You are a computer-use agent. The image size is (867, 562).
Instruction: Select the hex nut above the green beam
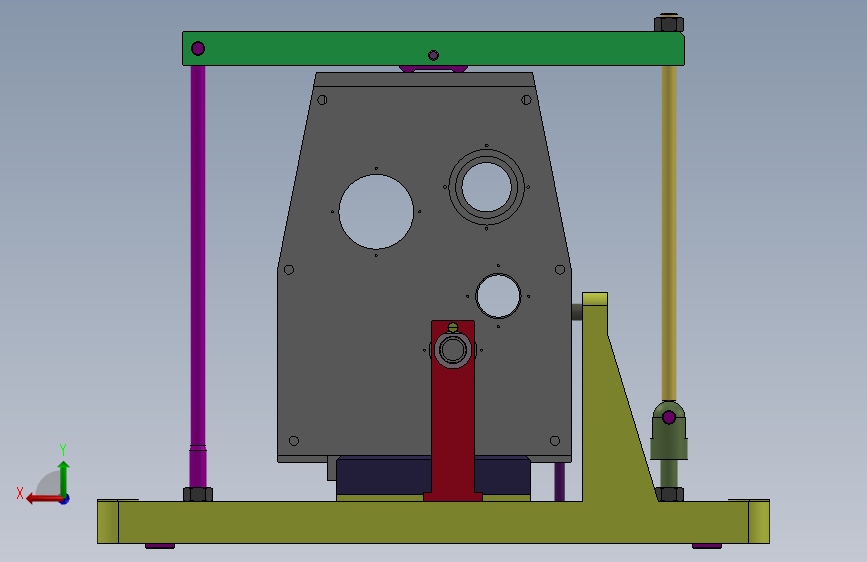click(669, 24)
